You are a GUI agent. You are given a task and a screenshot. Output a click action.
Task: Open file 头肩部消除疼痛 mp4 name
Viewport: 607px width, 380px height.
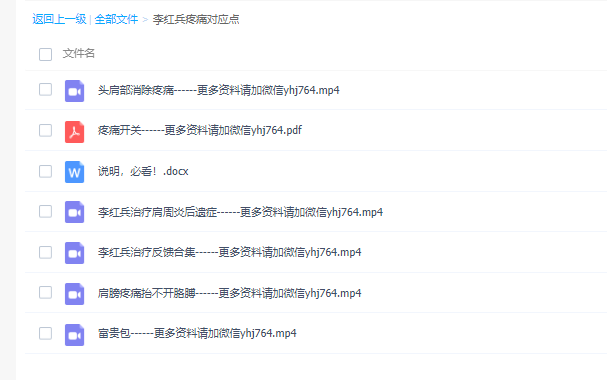point(219,90)
